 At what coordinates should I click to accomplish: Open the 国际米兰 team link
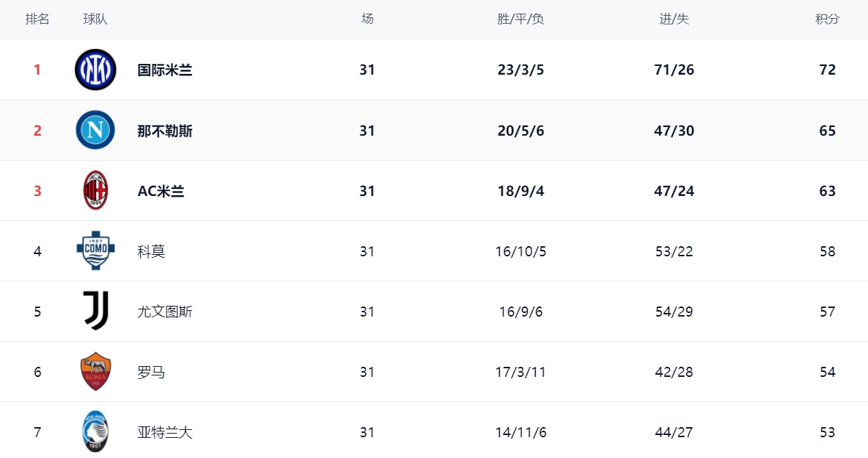click(165, 70)
